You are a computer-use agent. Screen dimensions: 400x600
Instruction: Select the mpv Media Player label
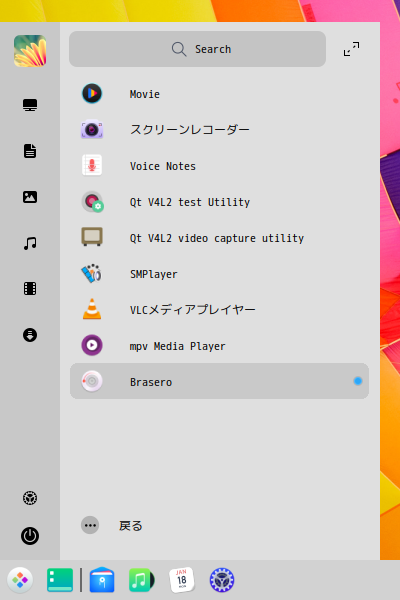coord(178,346)
